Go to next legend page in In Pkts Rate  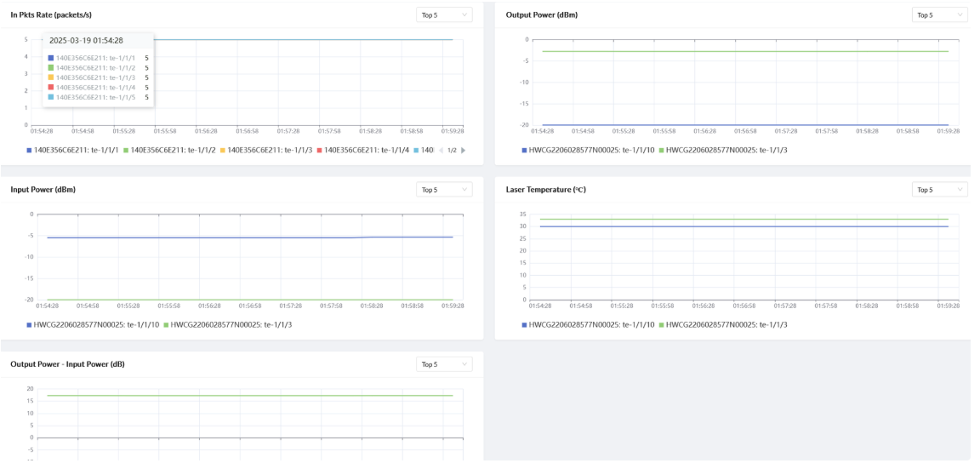click(x=464, y=151)
